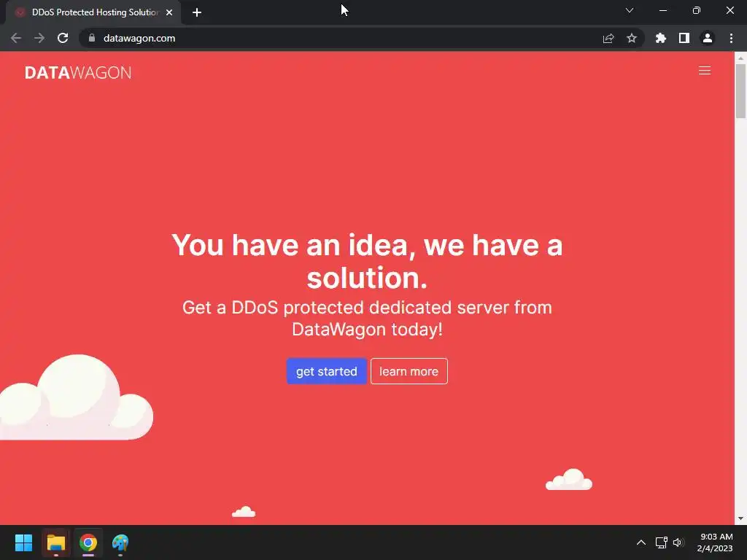The width and height of the screenshot is (747, 560).
Task: Click the heading 'You have an idea'
Action: [x=367, y=261]
